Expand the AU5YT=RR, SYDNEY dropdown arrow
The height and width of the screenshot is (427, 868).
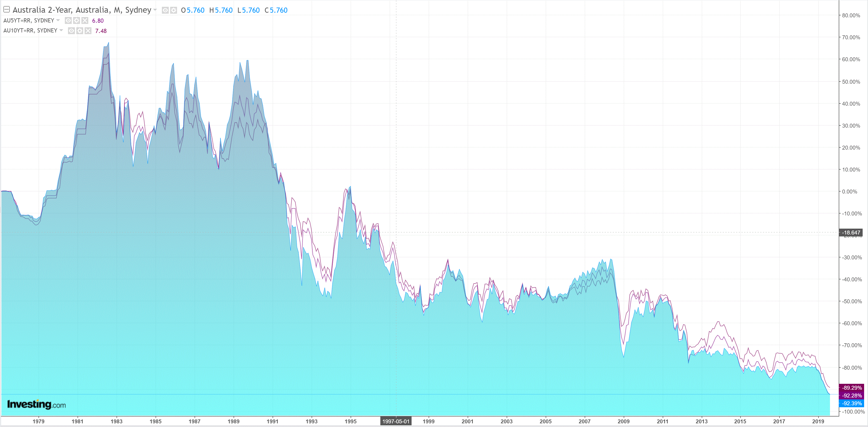click(x=58, y=20)
